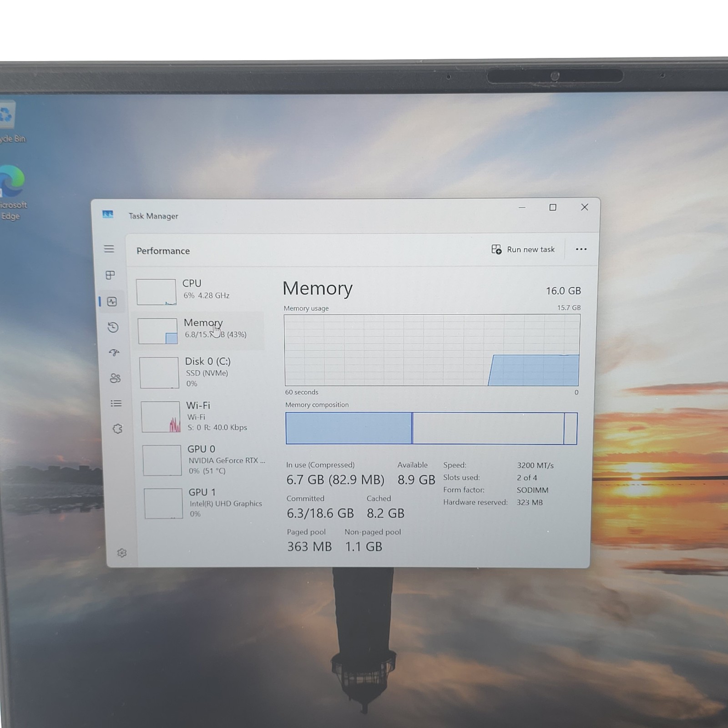Minimize the Task Manager window
Screen dimensions: 728x728
coord(522,207)
